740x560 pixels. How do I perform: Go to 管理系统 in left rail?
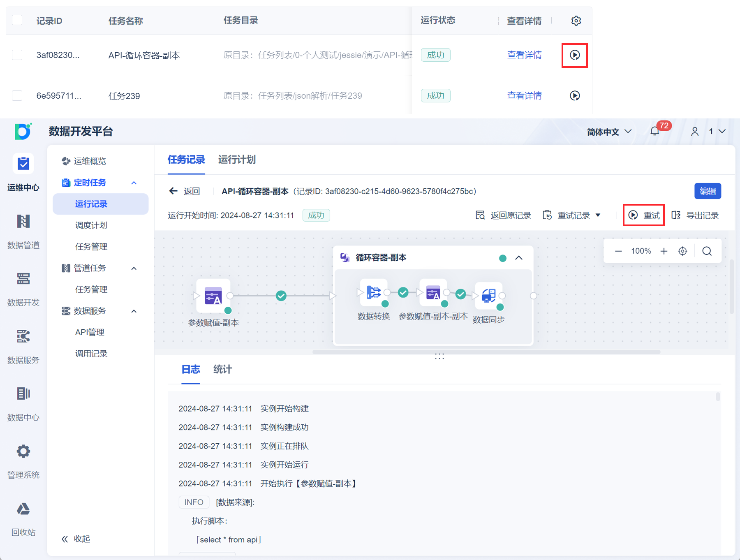click(23, 461)
